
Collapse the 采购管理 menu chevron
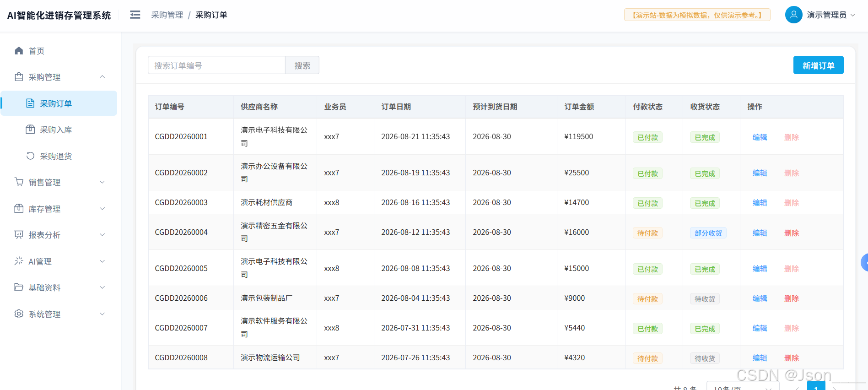[x=102, y=77]
